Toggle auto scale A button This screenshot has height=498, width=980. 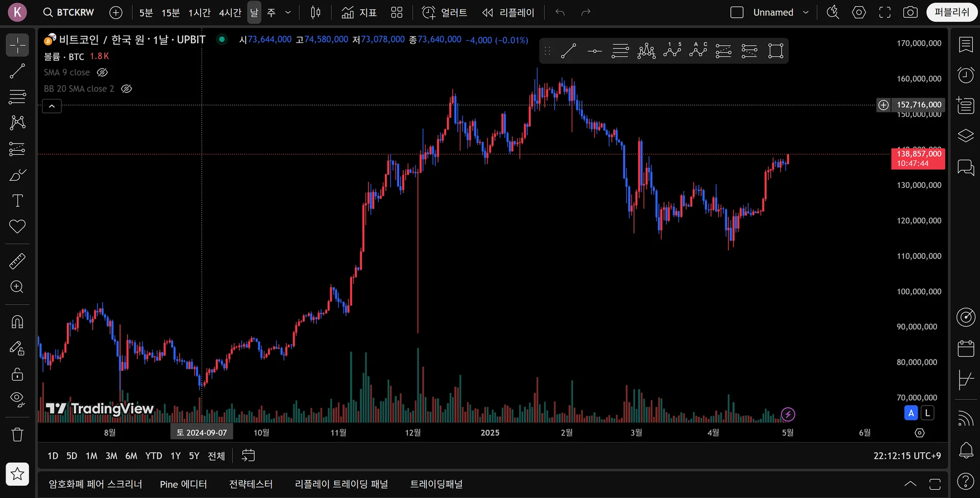(x=911, y=413)
